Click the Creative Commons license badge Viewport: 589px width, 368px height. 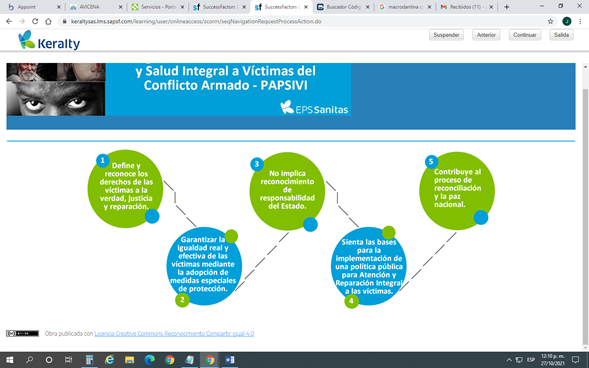[x=22, y=333]
